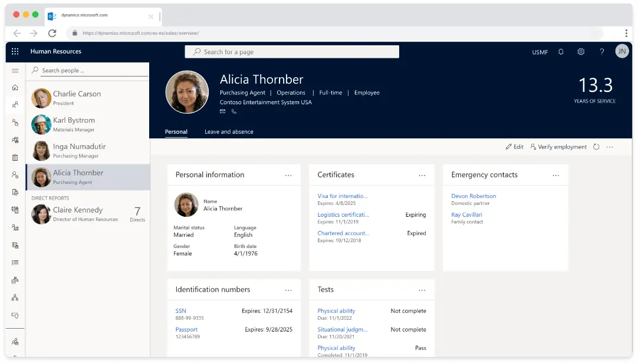
Task: Switch to Leave and absence tab
Action: pyautogui.click(x=229, y=132)
